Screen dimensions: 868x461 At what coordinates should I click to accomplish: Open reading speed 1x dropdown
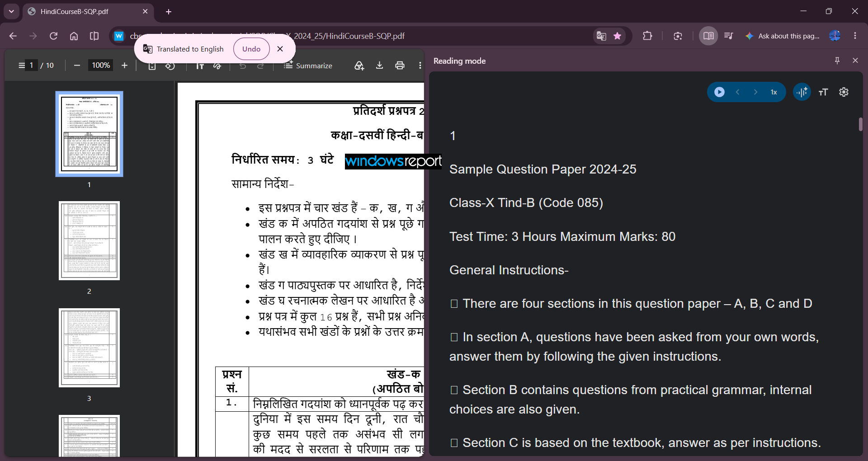(x=774, y=92)
